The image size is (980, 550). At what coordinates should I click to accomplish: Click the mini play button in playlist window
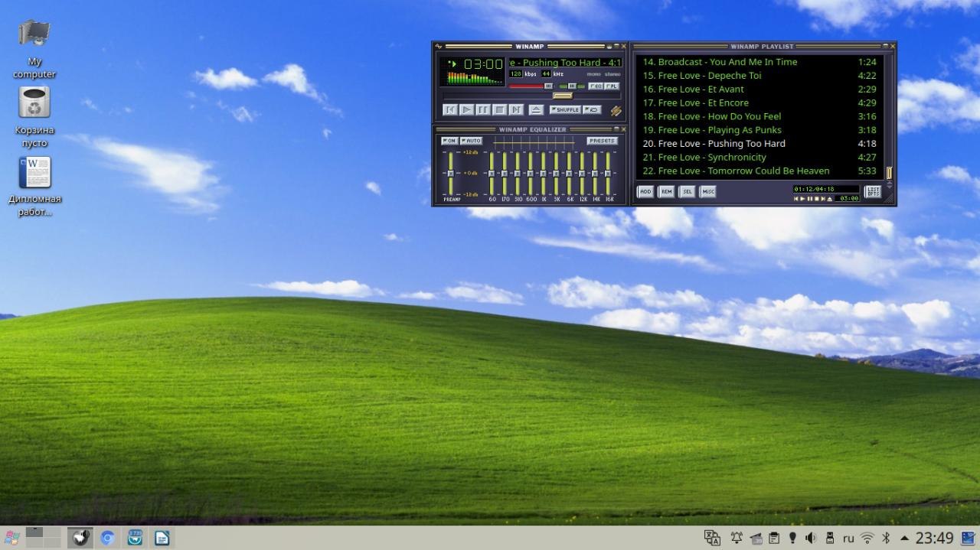(x=802, y=199)
